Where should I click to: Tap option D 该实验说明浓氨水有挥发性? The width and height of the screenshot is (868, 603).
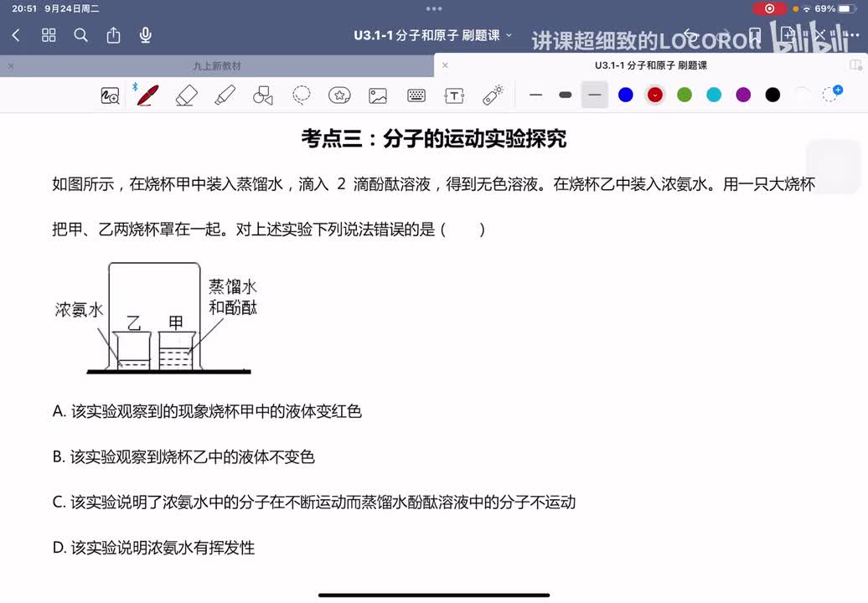point(153,548)
